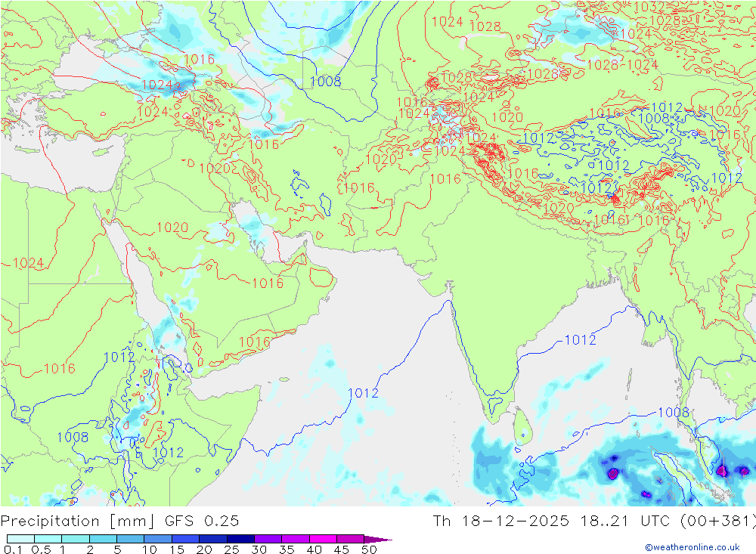The image size is (756, 554).
Task: Click the heavy rain cell west of Sumatra
Action: point(613,473)
